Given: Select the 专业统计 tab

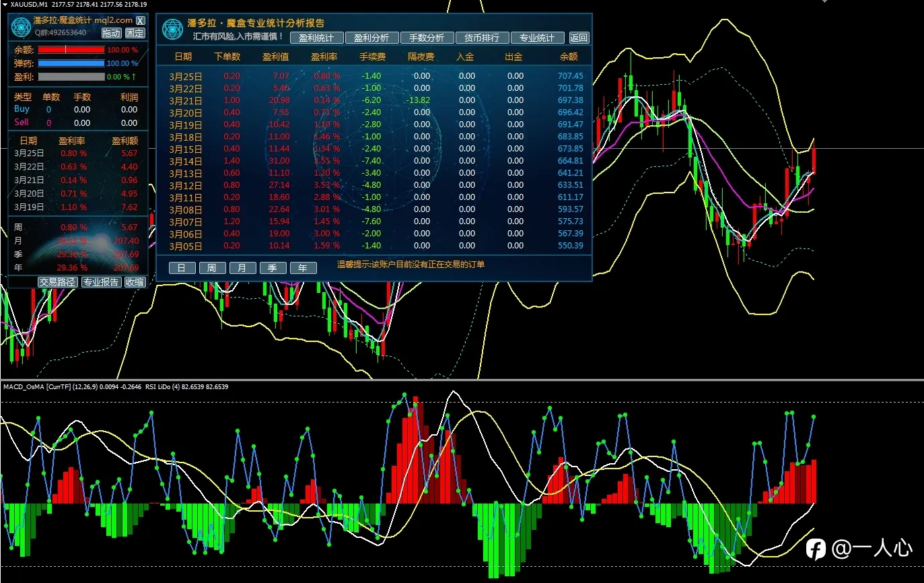Looking at the screenshot, I should click(x=537, y=38).
